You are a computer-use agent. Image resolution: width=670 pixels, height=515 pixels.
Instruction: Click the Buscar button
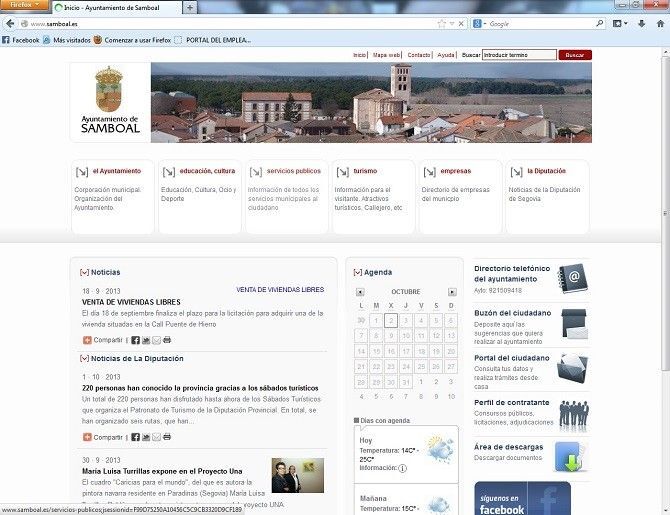pyautogui.click(x=575, y=55)
